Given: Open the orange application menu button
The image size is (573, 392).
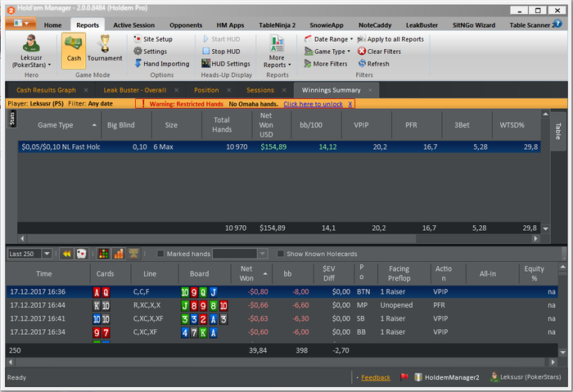Looking at the screenshot, I should coord(20,23).
